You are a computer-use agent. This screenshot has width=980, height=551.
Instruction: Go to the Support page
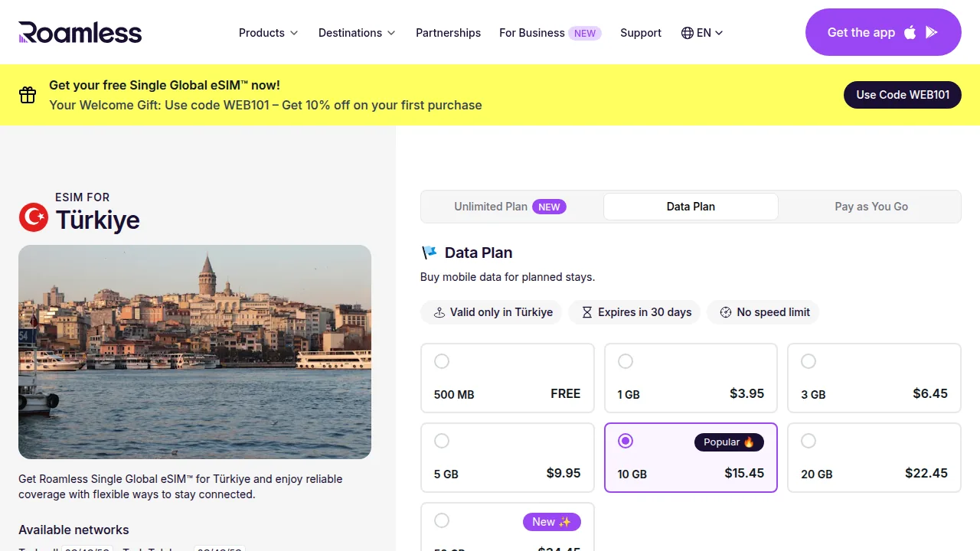pos(641,33)
